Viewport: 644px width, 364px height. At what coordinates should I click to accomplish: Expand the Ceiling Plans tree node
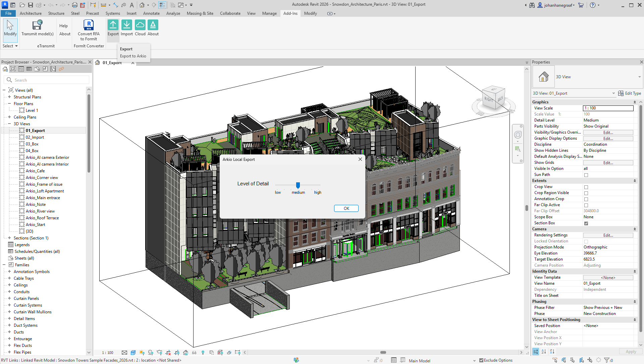pos(9,117)
